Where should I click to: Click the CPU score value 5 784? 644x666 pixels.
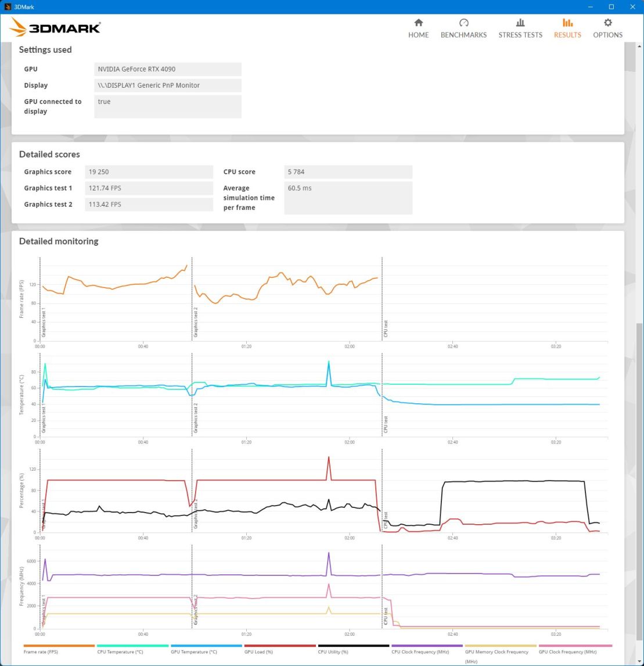348,172
